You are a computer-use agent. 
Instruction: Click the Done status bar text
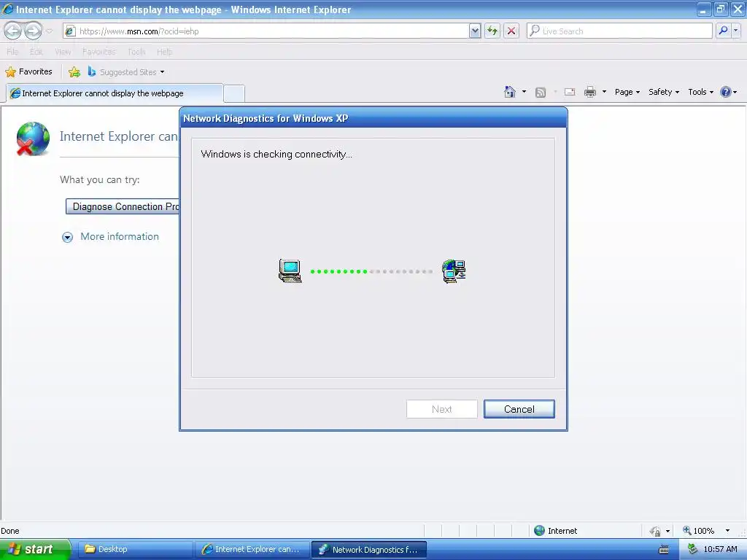pyautogui.click(x=10, y=531)
